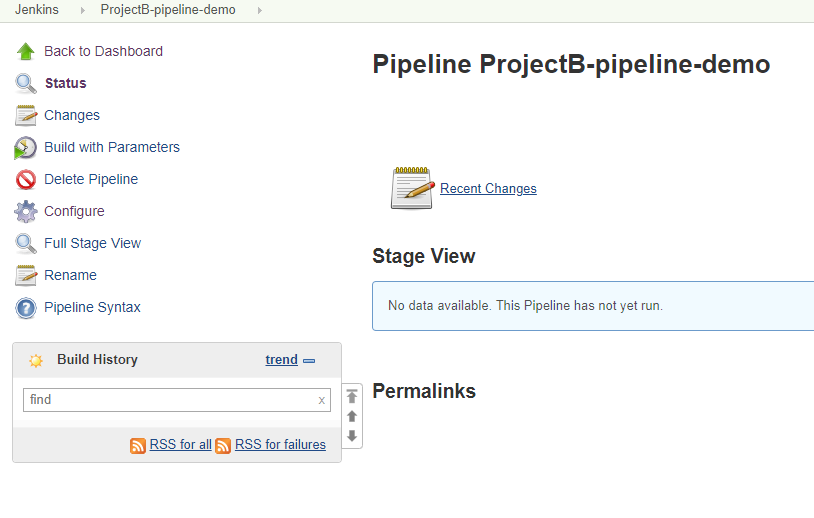
Task: Jump to top of build history
Action: pos(352,397)
